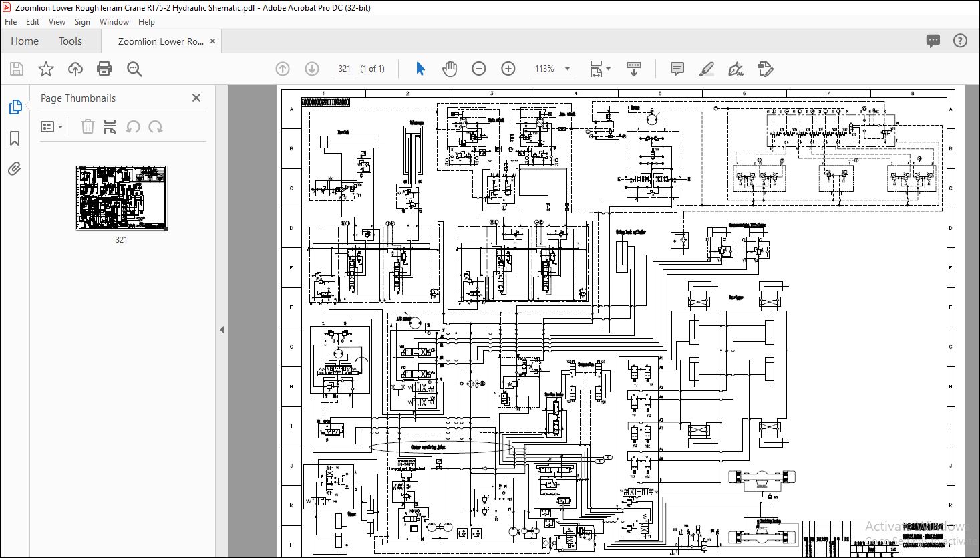Open the File menu
Screen dimensions: 980x558
point(11,21)
